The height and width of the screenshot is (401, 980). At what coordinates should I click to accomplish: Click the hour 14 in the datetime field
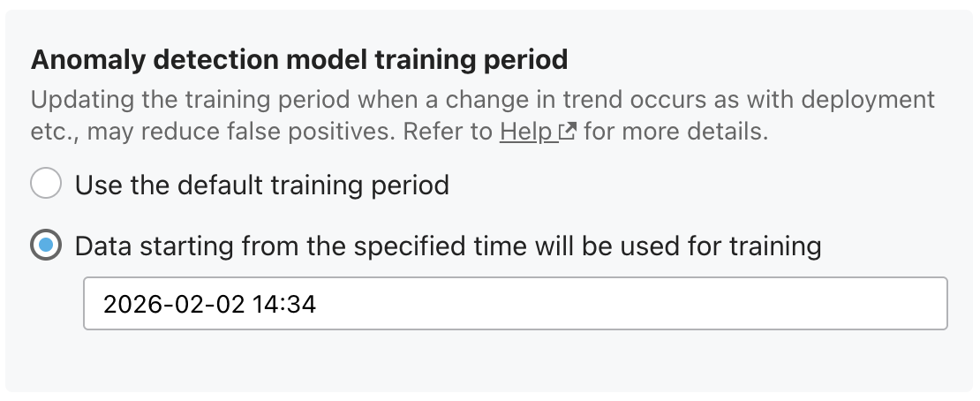(x=265, y=304)
